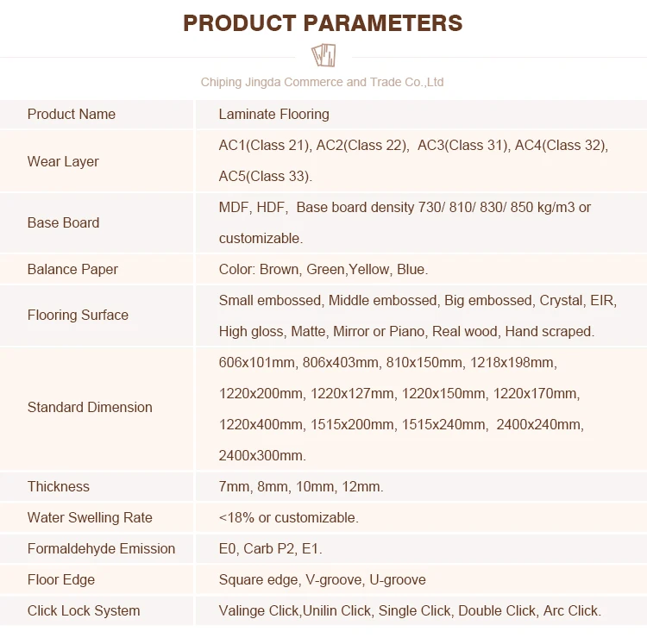Click the PRODUCT PARAMETERS heading

[323, 22]
